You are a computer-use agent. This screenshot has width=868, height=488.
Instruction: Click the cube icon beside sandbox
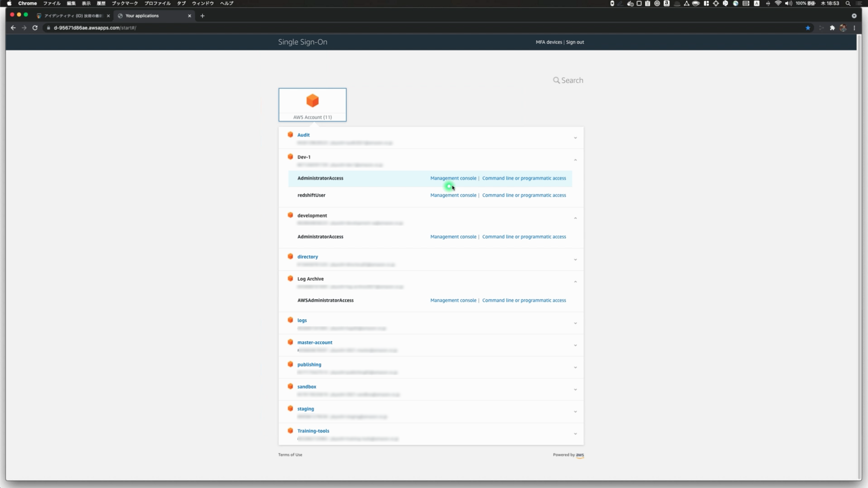[x=291, y=386]
